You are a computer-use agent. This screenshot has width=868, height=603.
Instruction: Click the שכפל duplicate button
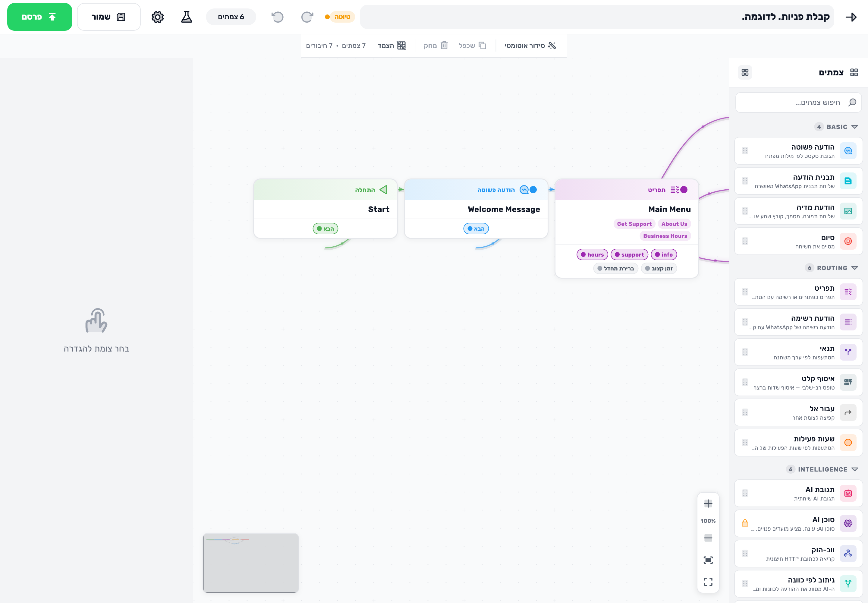click(473, 46)
